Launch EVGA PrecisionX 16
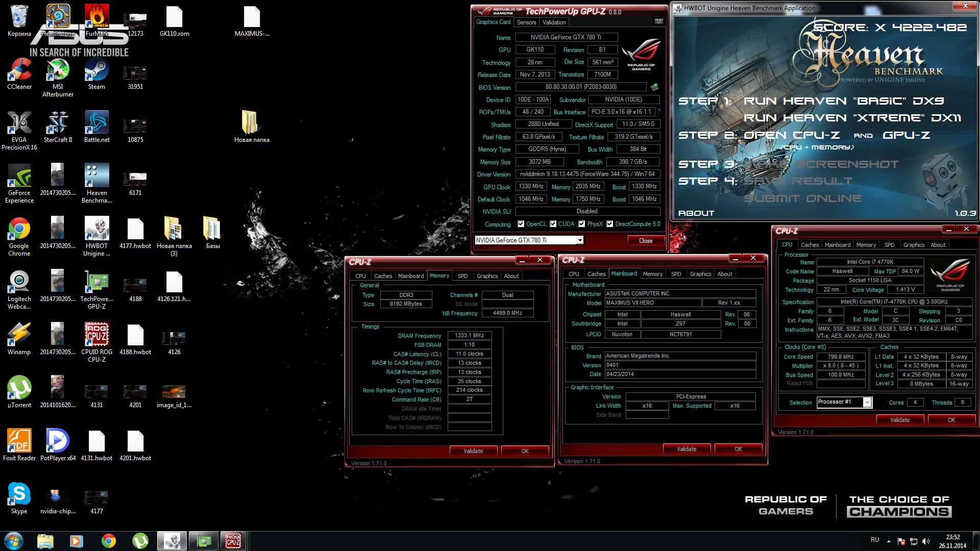This screenshot has width=980, height=551. click(19, 131)
